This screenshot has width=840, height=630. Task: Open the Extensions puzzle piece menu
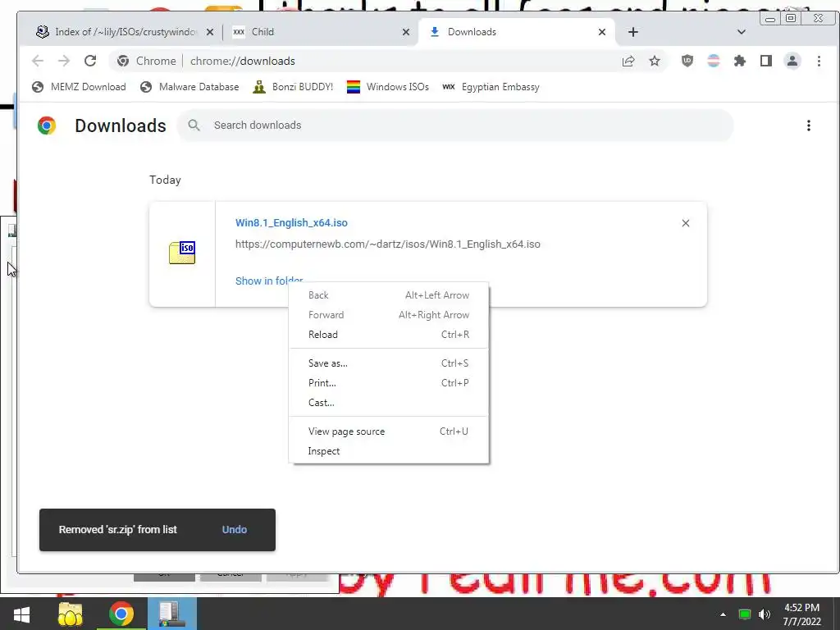point(740,61)
